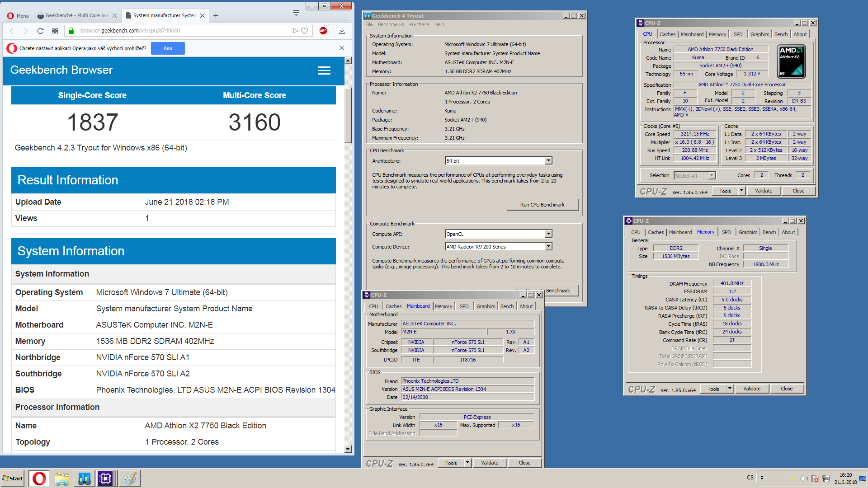Click CPU-Z taskbar icon

pyautogui.click(x=106, y=479)
